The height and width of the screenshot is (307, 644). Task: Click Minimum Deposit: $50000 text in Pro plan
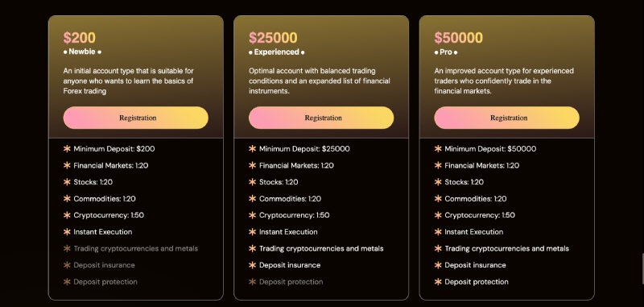click(x=490, y=149)
